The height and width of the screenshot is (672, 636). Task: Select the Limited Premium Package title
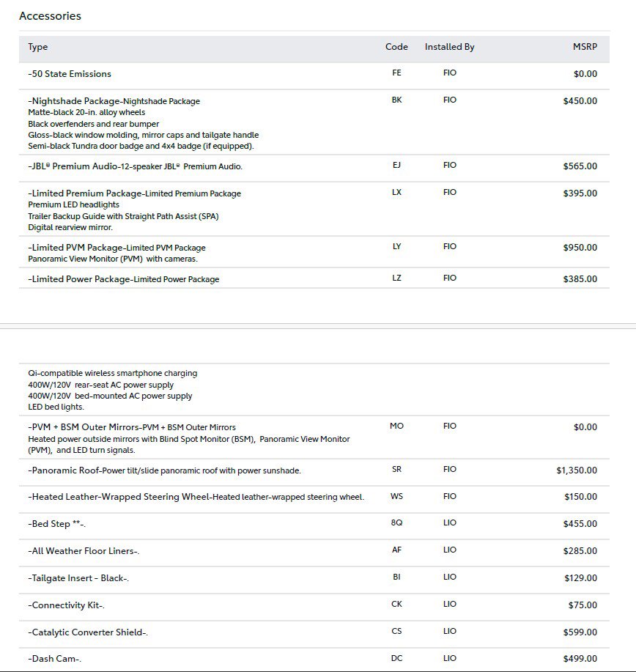(134, 193)
